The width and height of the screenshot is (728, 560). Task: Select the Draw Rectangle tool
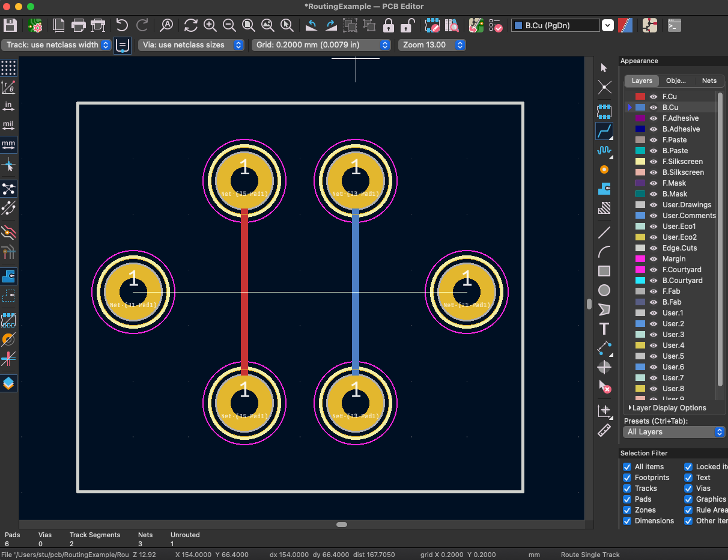(605, 271)
